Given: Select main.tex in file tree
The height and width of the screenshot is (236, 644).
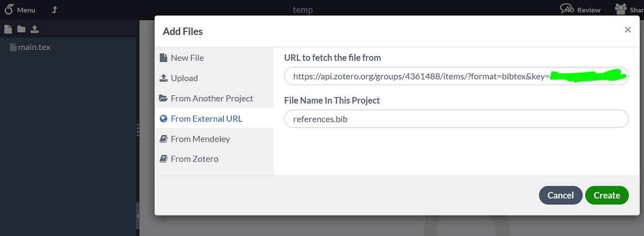Looking at the screenshot, I should coord(34,47).
